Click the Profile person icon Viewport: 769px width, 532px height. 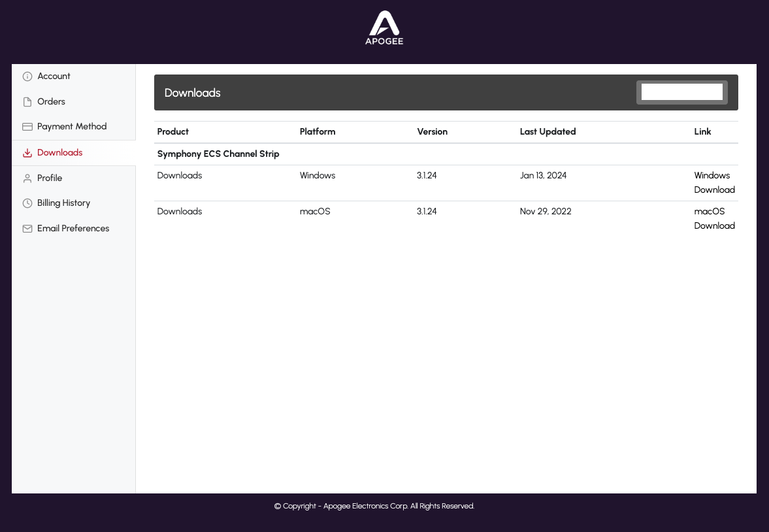(27, 178)
